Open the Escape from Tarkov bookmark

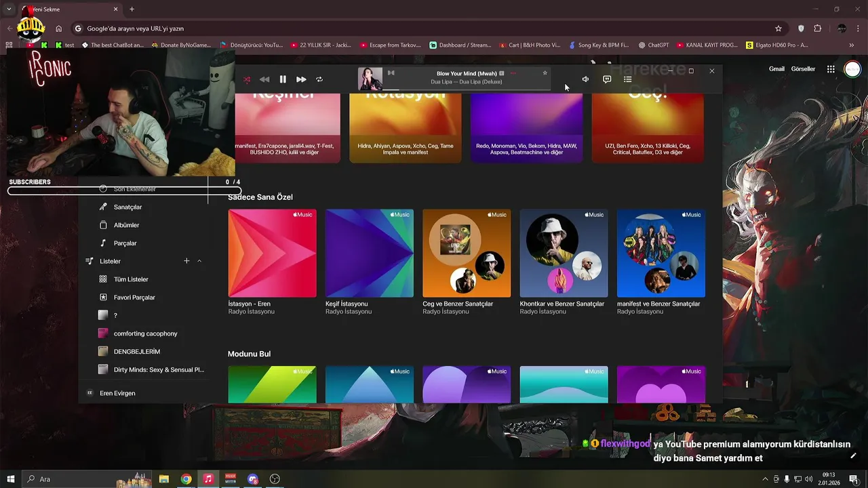(x=391, y=45)
